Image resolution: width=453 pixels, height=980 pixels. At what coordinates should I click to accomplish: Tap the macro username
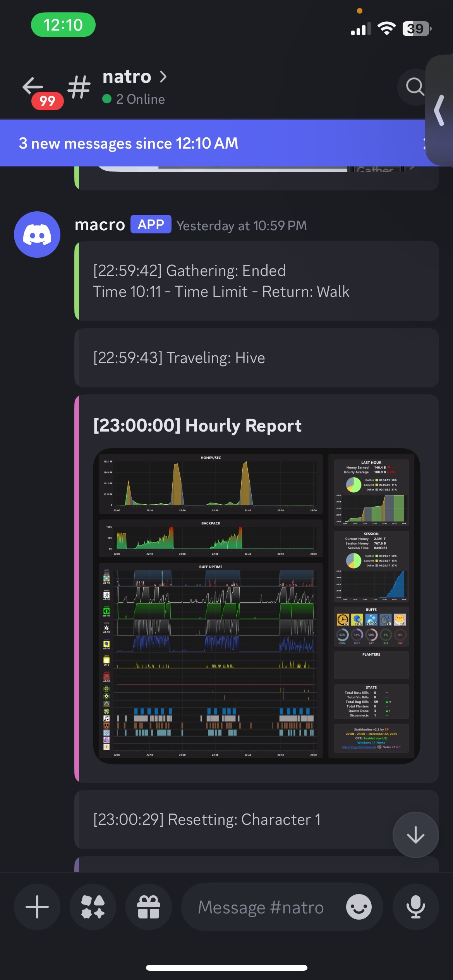(x=100, y=224)
